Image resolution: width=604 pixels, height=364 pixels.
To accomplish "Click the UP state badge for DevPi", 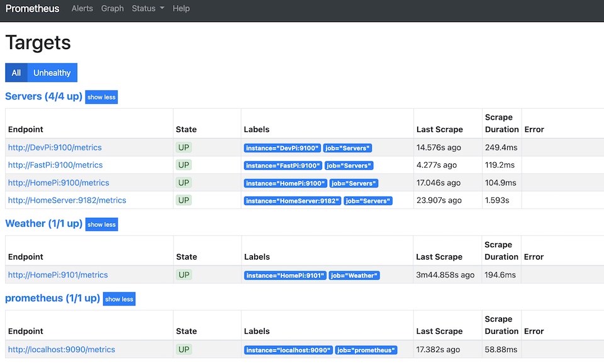I will 184,147.
